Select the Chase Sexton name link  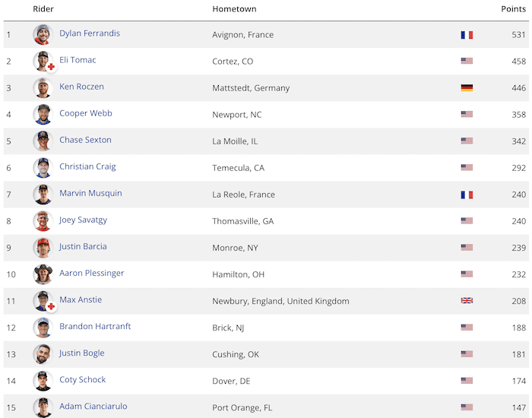point(85,140)
